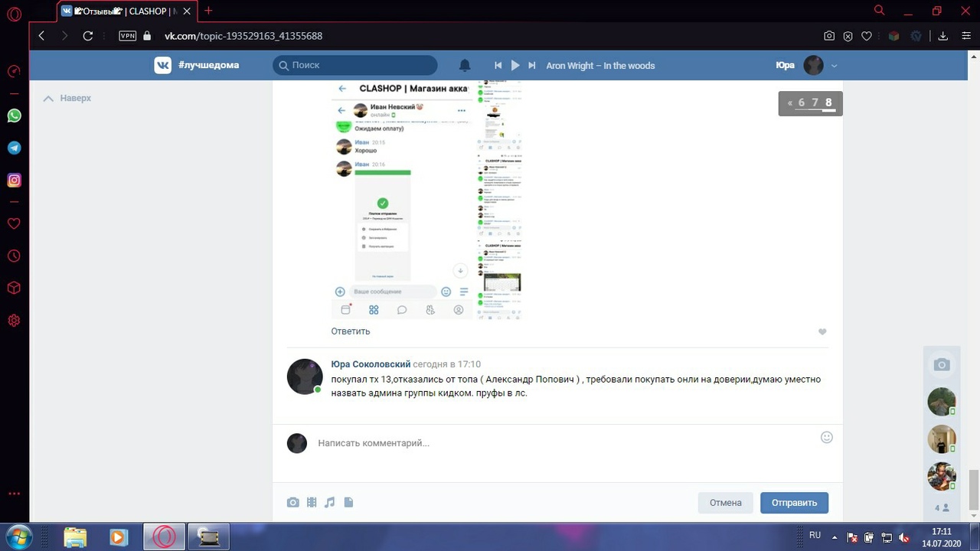Viewport: 980px width, 551px height.
Task: Expand the Юра profile menu
Action: 834,66
